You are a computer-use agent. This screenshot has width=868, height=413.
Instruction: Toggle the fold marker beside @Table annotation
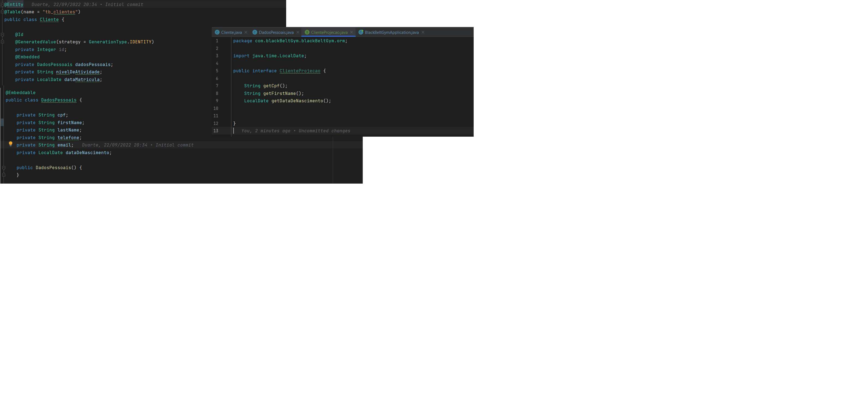click(x=2, y=12)
